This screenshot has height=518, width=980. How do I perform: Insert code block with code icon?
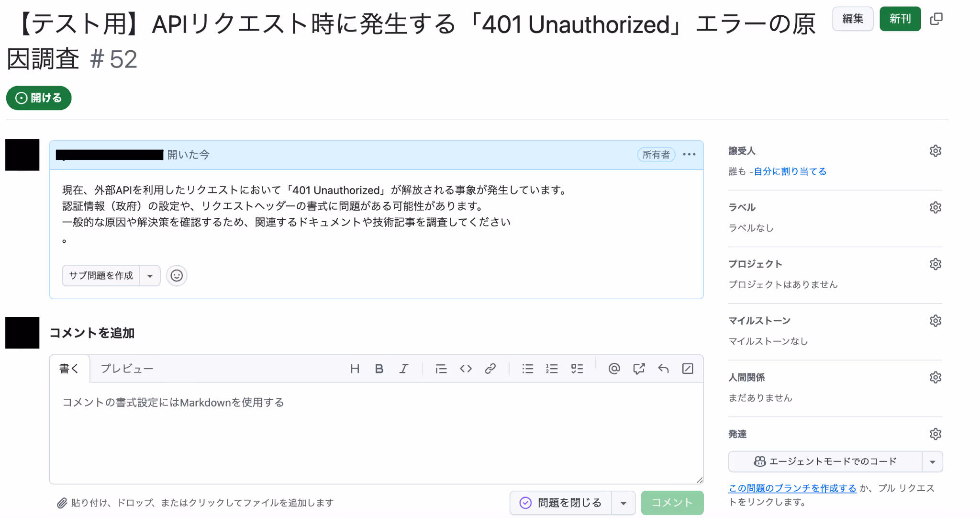point(466,369)
